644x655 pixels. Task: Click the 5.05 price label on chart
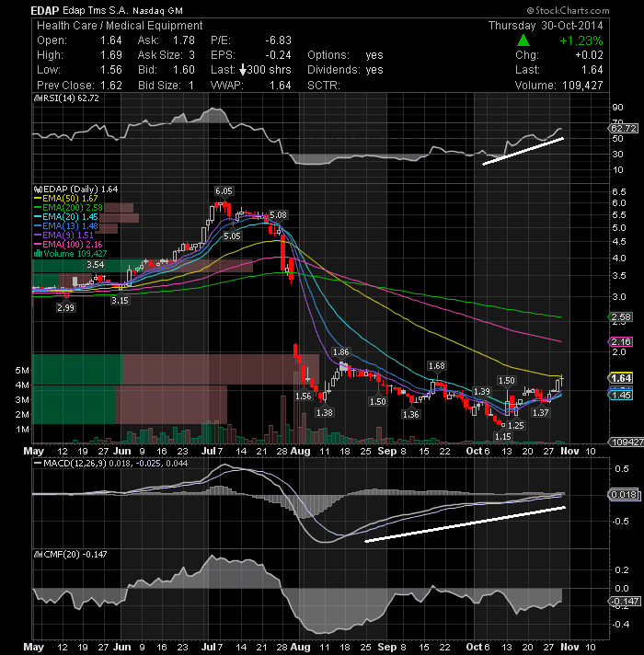coord(232,236)
